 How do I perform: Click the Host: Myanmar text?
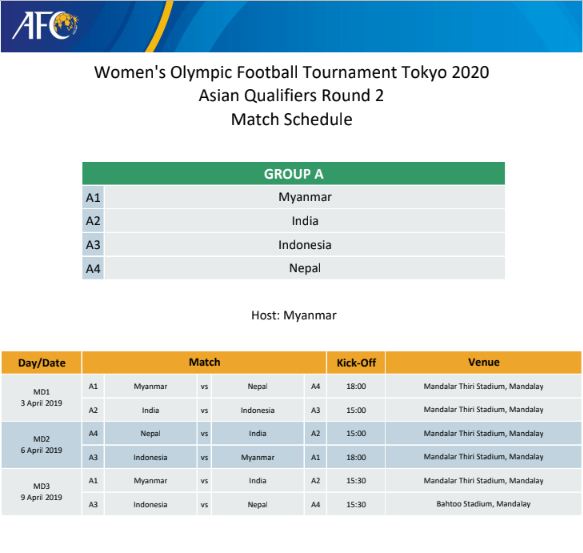(x=294, y=315)
